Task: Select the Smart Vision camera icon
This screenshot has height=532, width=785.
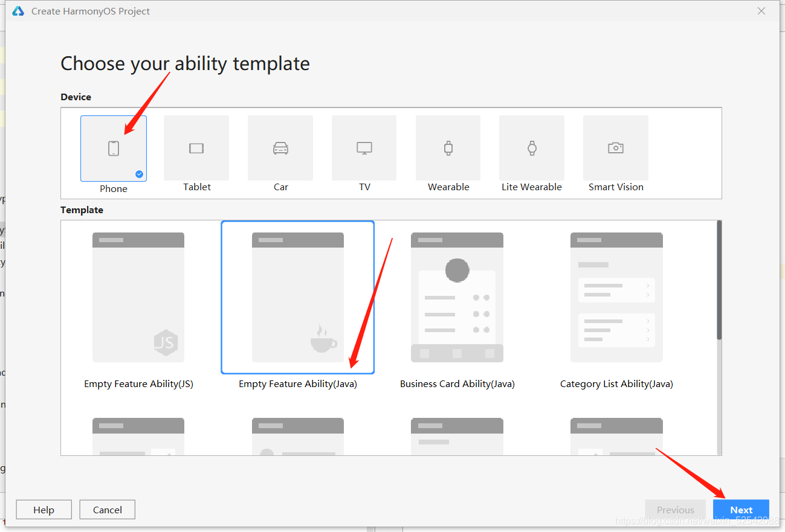Action: (616, 148)
